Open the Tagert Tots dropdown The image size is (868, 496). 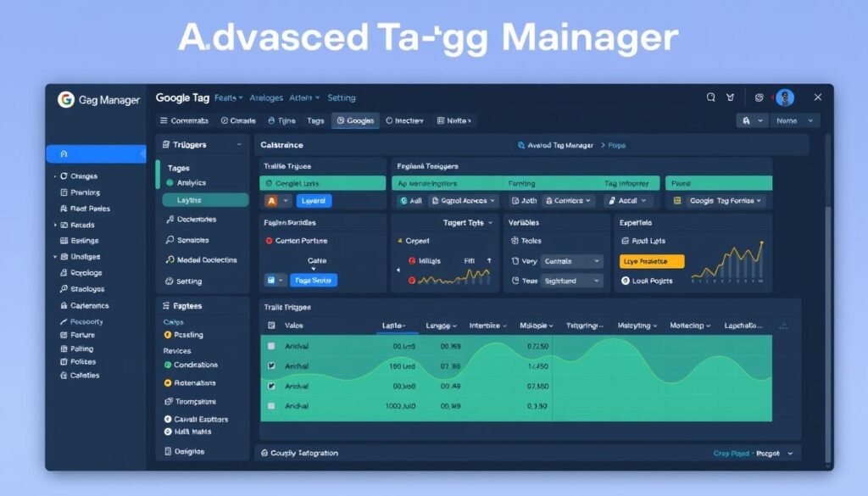(468, 222)
